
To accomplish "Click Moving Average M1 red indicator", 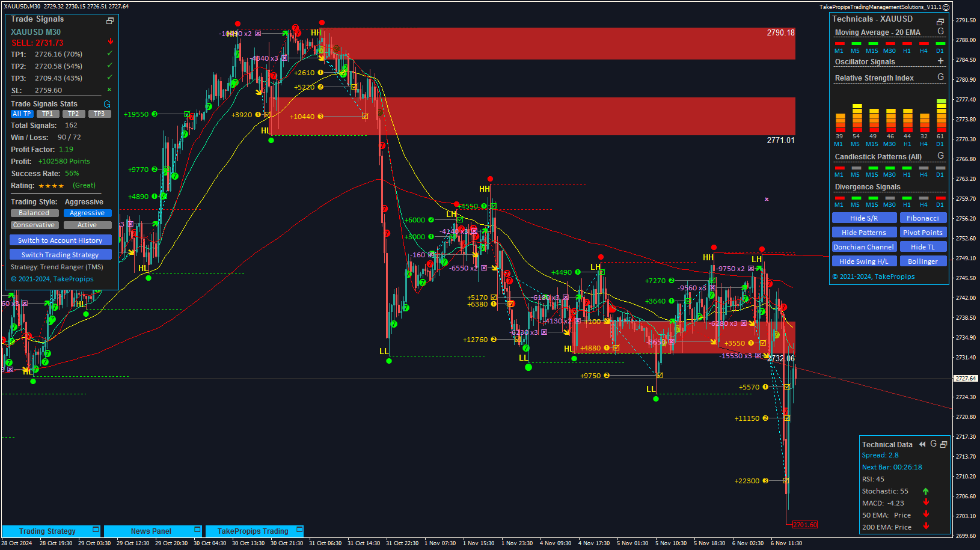I will [x=839, y=43].
